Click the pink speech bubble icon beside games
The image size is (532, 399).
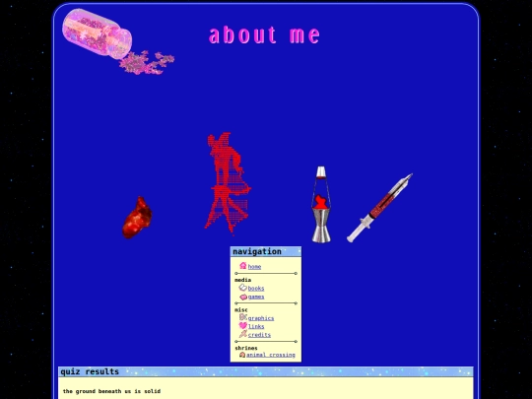pos(243,297)
